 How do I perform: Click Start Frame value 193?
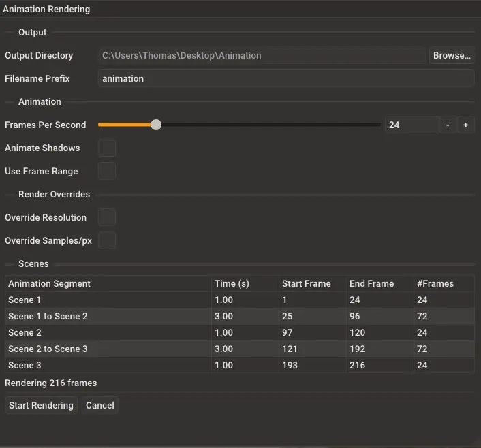click(290, 365)
